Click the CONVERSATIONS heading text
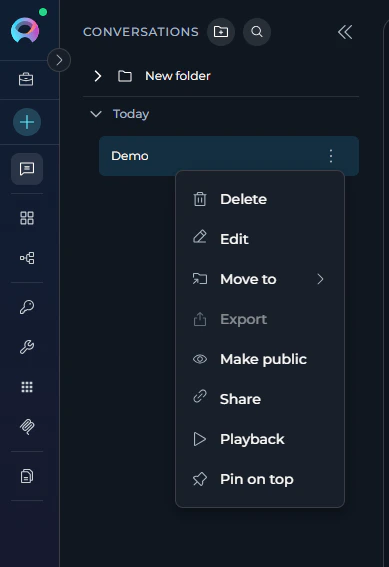 click(x=141, y=32)
